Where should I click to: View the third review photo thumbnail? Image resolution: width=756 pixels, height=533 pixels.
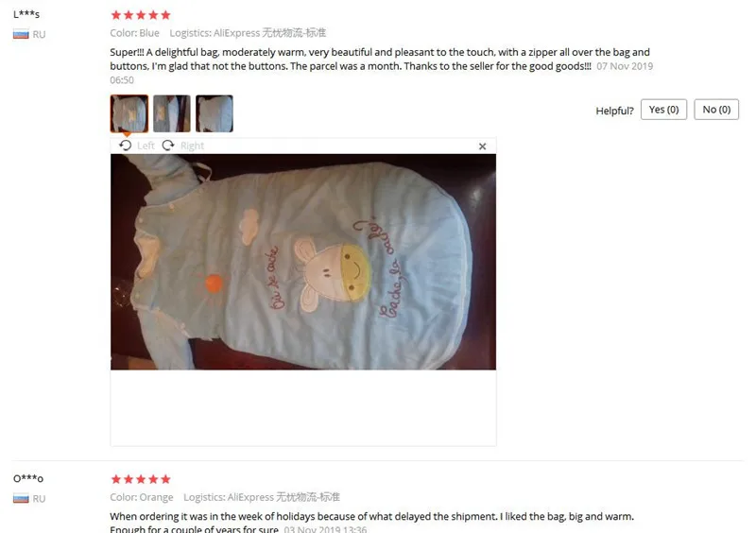215,113
